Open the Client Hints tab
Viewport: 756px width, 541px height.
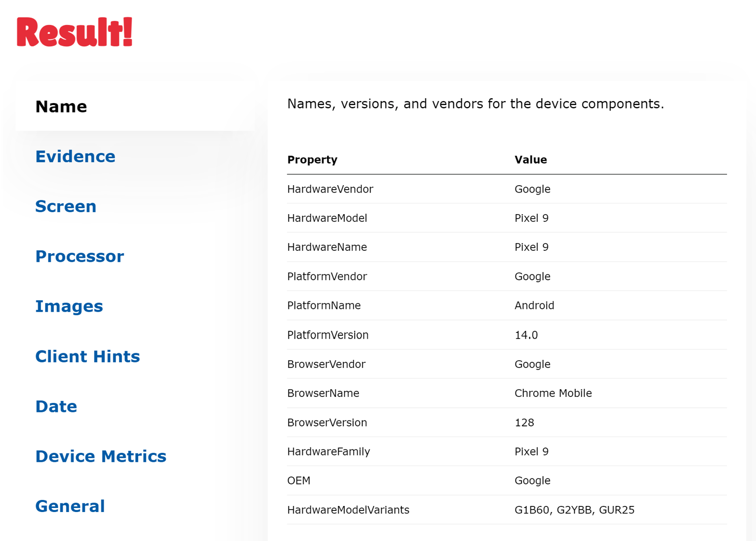(x=88, y=356)
